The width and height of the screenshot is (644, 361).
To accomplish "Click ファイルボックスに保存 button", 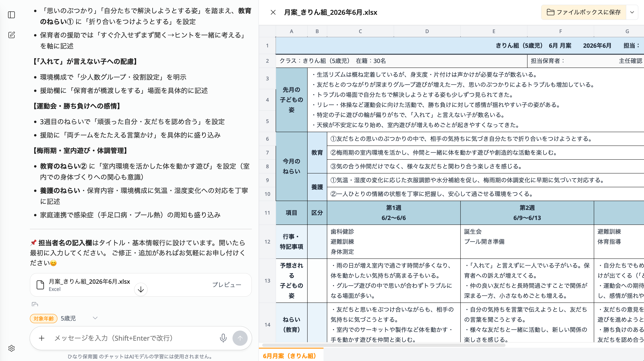I will click(584, 12).
